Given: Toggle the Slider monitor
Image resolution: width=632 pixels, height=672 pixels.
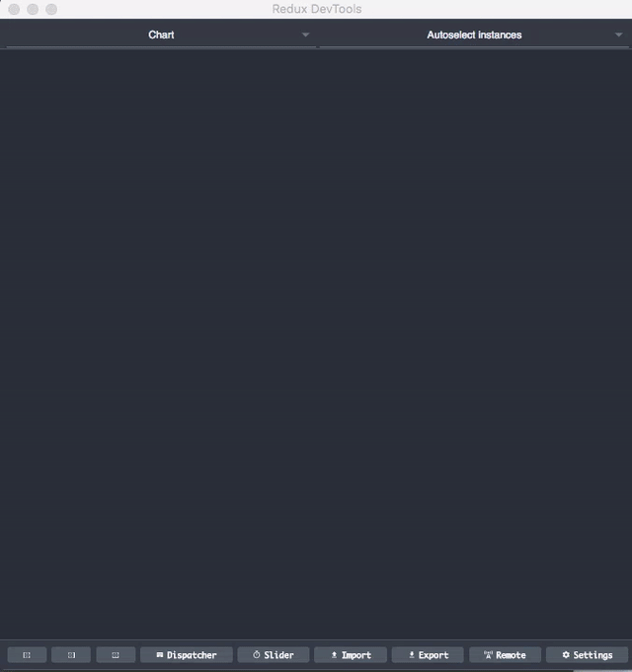Looking at the screenshot, I should pyautogui.click(x=274, y=655).
